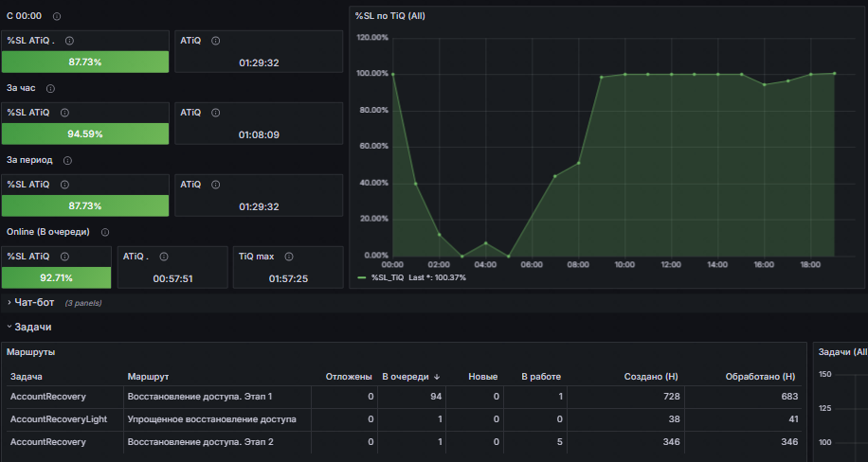Click info icon on ATiQ 00:57:51 panel
The height and width of the screenshot is (462, 868).
click(x=164, y=257)
